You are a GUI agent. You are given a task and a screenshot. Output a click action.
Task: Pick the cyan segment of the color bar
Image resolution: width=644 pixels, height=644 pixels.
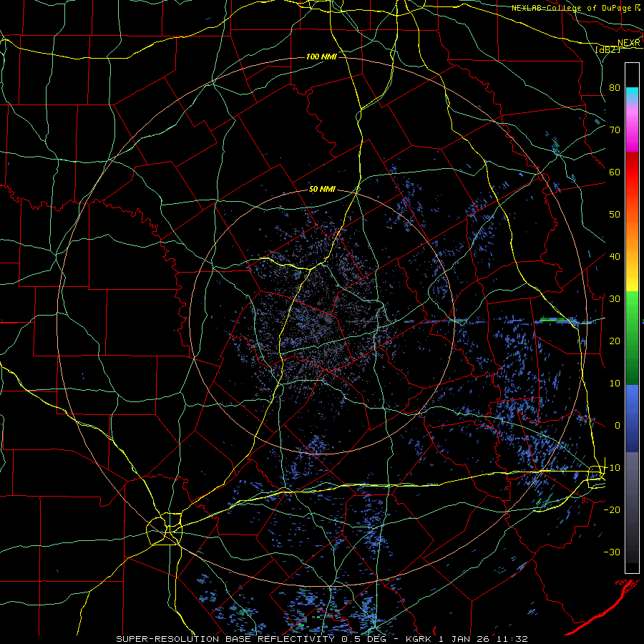(x=632, y=94)
